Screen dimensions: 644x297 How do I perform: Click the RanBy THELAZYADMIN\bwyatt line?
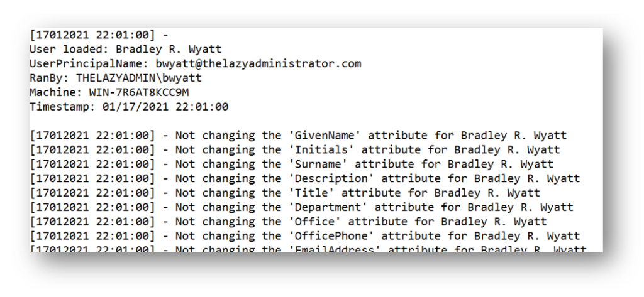click(x=116, y=78)
